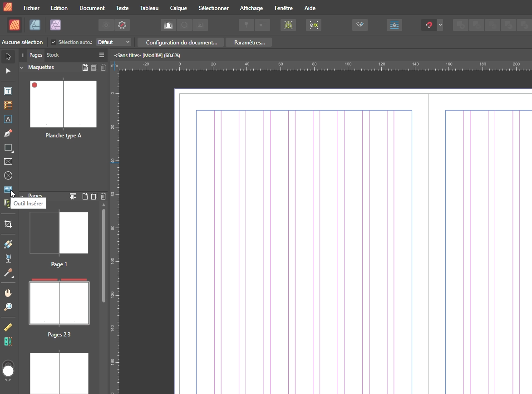Click the add page icon in Pages section
532x394 pixels.
(x=85, y=196)
